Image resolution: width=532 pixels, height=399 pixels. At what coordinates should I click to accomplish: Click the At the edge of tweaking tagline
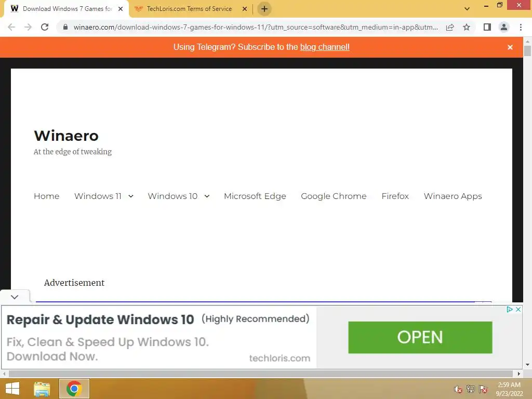[x=73, y=152]
